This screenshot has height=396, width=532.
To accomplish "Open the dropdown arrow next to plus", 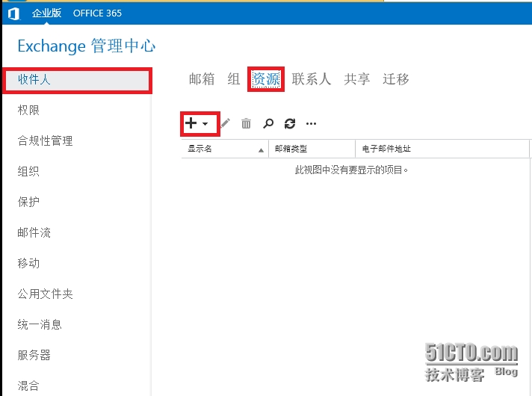I will (205, 124).
